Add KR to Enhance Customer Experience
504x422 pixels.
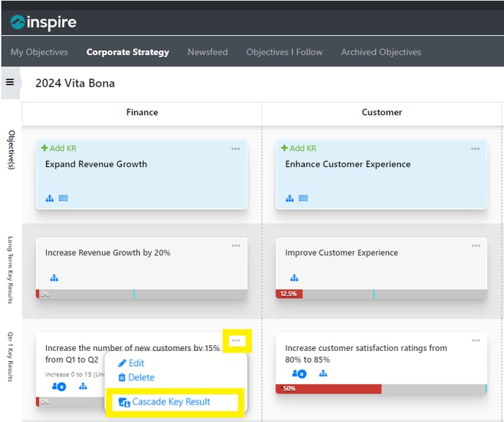pyautogui.click(x=299, y=148)
